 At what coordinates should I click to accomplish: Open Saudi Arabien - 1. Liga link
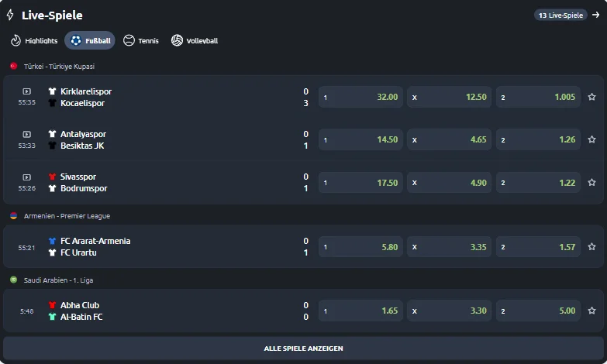[x=58, y=280]
